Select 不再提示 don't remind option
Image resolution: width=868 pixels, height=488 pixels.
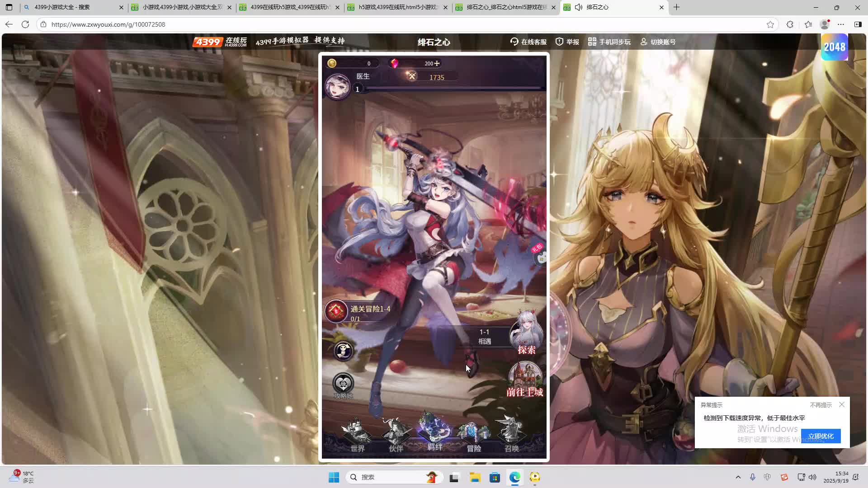[x=821, y=405]
